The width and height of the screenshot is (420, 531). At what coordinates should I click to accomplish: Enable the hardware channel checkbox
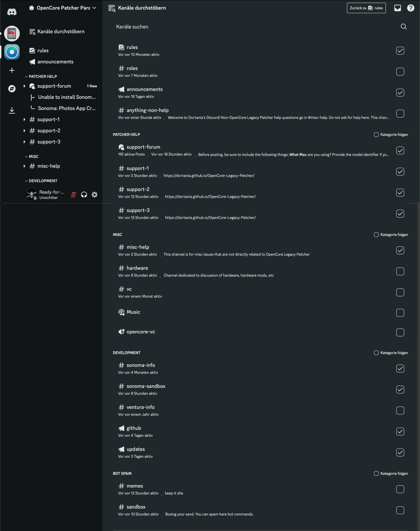pyautogui.click(x=400, y=271)
